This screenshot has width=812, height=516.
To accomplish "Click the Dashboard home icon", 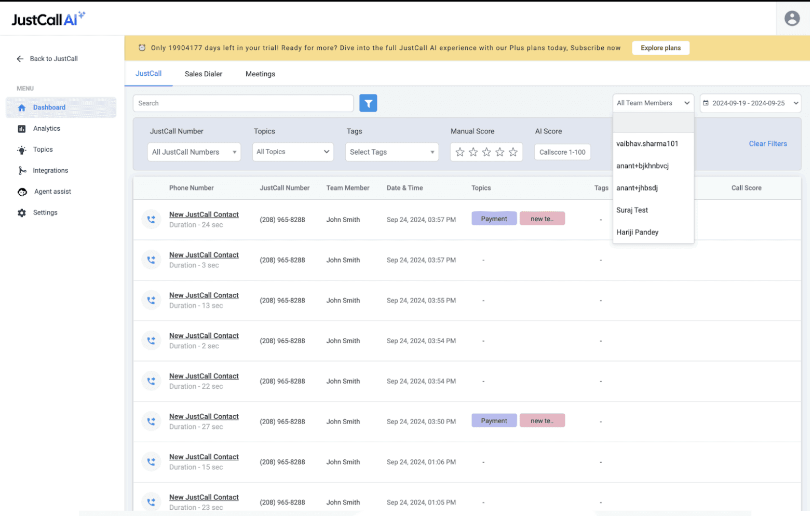I will [22, 108].
